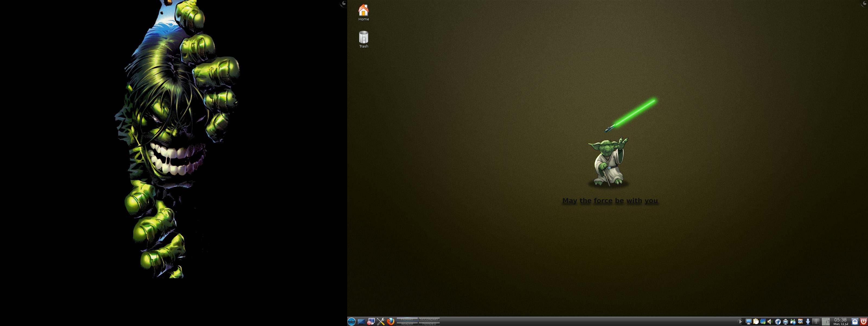Switch to TV/VIDEO desktop in pager
This screenshot has height=326, width=868.
click(x=429, y=324)
